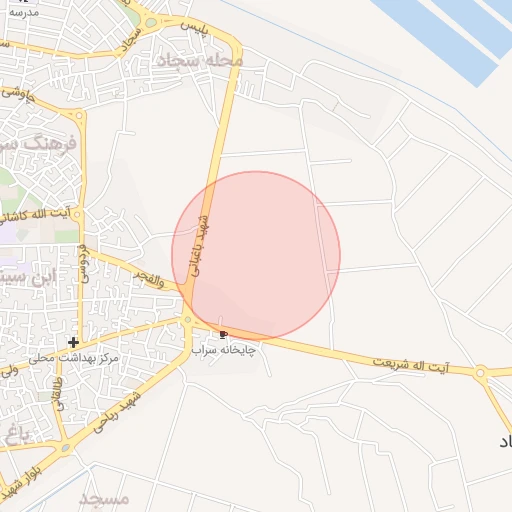The width and height of the screenshot is (512, 512).
Task: Click the center of the red circle overlay
Action: [x=256, y=255]
